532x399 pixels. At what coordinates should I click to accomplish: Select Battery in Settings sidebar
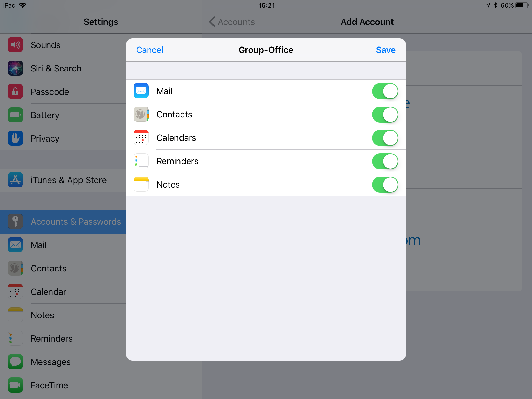click(63, 115)
